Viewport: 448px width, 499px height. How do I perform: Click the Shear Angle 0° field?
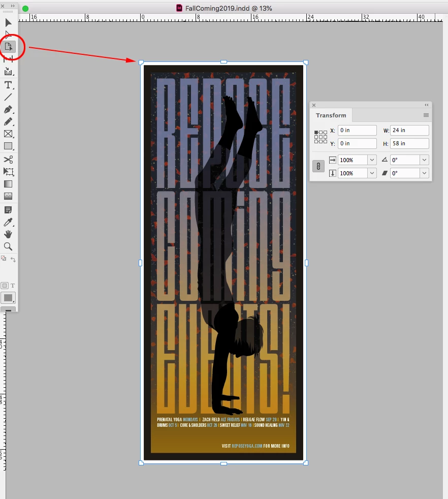(405, 173)
